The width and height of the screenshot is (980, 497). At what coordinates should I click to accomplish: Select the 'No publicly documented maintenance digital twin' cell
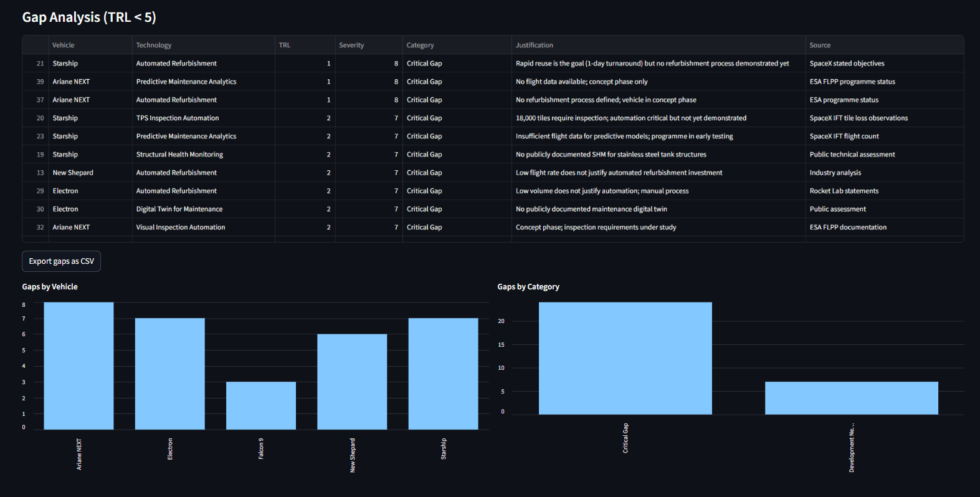[659, 209]
